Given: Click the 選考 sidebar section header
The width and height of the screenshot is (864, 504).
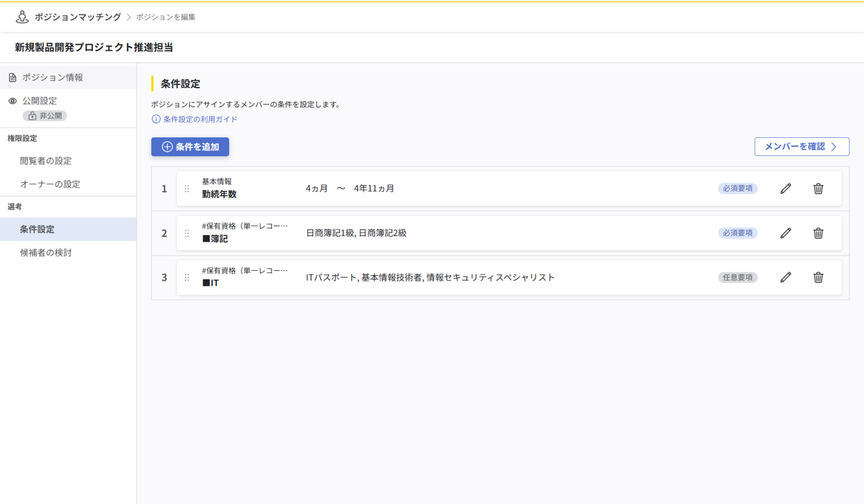Looking at the screenshot, I should tap(15, 207).
